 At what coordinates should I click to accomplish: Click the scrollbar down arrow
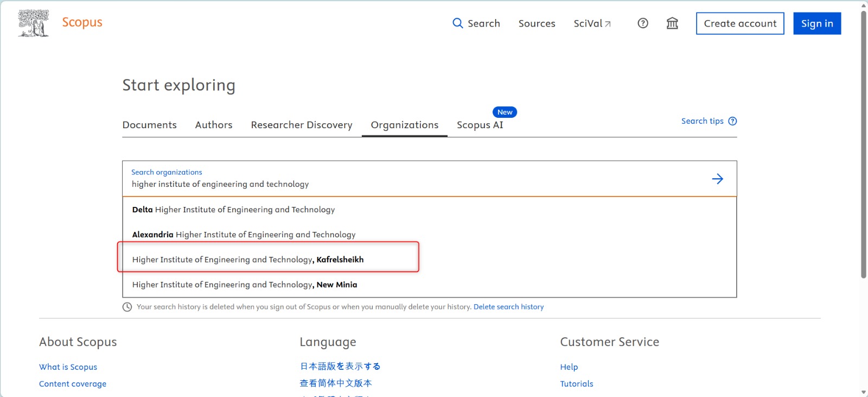(864, 392)
